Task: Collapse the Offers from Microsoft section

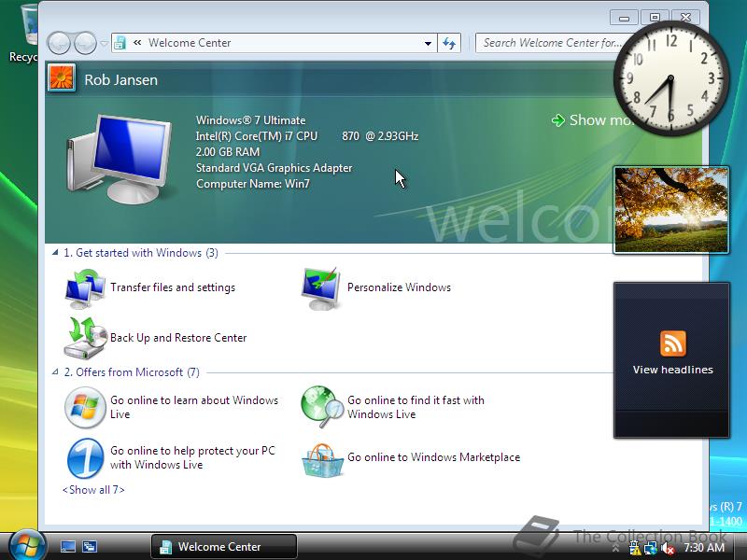Action: coord(55,371)
